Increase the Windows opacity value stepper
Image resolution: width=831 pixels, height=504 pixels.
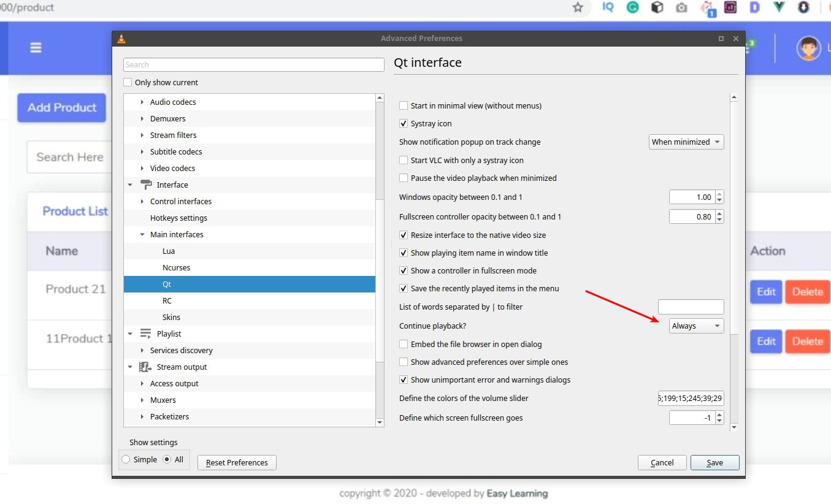[x=719, y=194]
